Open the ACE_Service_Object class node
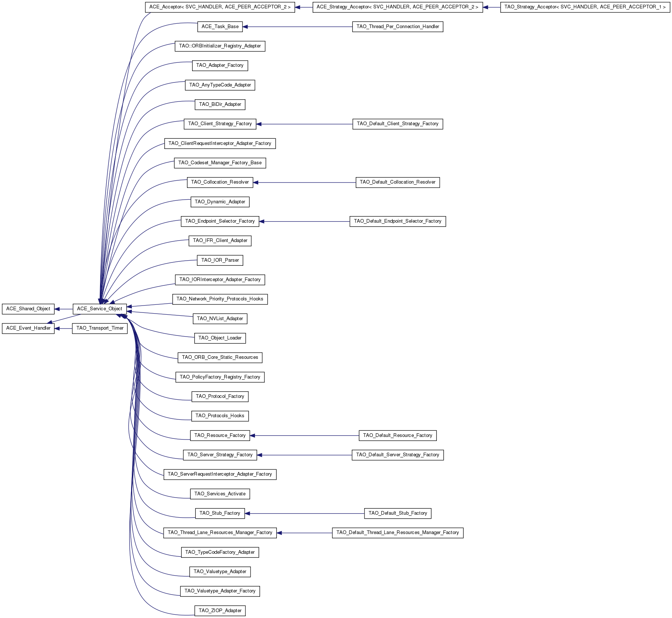672x618 pixels. click(100, 309)
